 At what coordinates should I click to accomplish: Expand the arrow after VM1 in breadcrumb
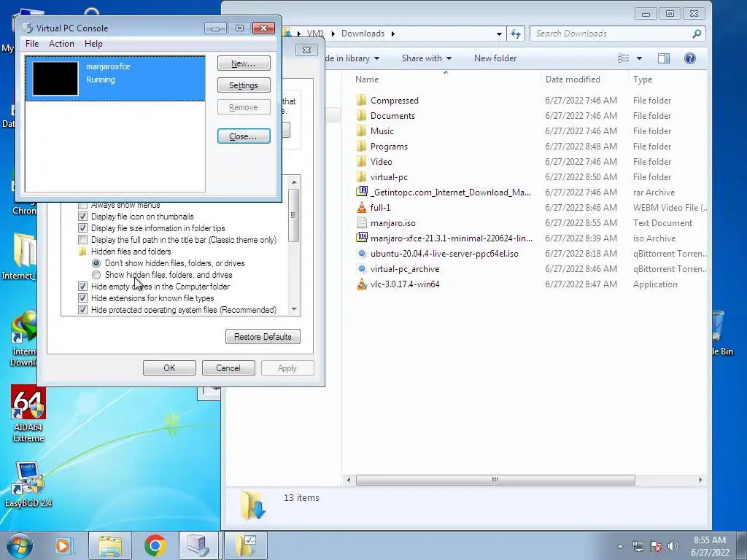(x=333, y=34)
